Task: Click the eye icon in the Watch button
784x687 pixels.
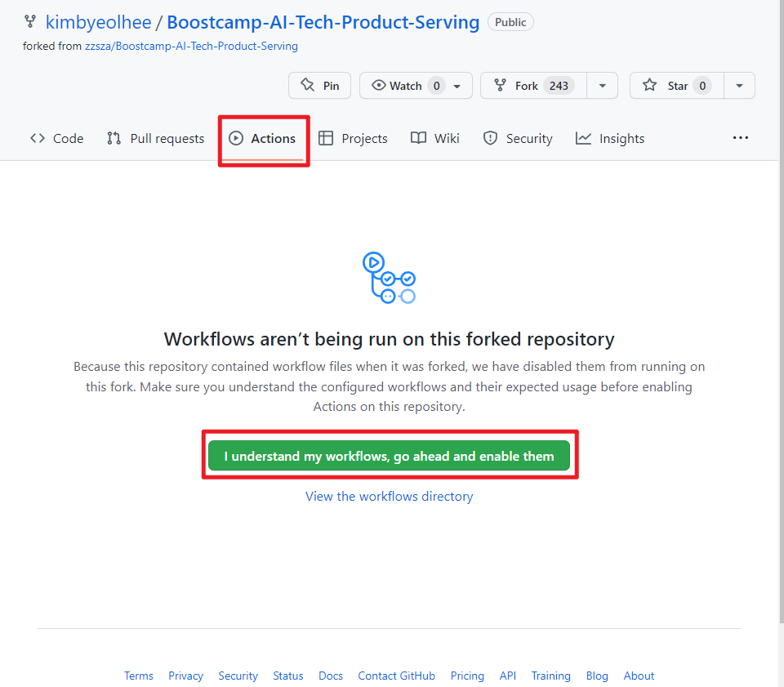Action: tap(378, 86)
